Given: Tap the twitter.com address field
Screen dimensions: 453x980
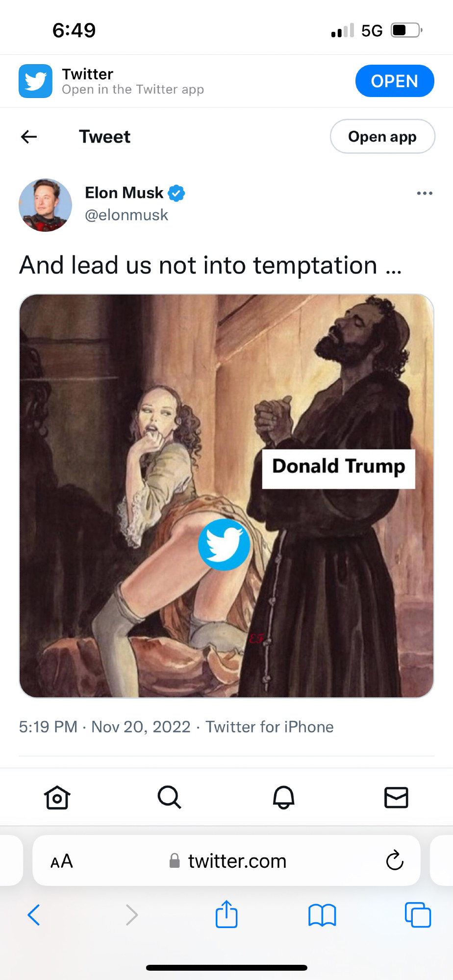Looking at the screenshot, I should point(226,861).
